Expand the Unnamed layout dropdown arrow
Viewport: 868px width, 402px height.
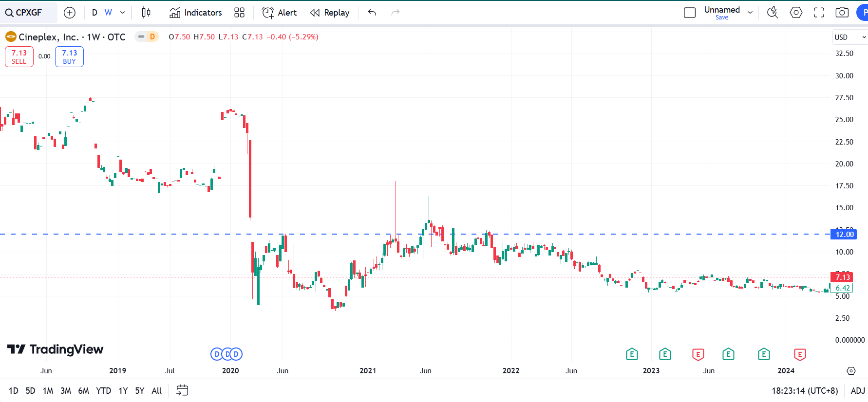pyautogui.click(x=750, y=13)
